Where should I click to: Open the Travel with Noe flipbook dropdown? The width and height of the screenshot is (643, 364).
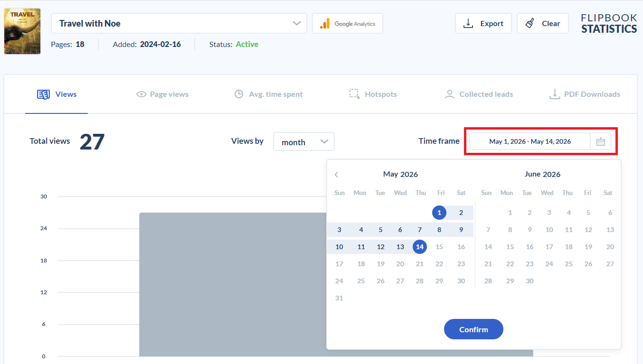(x=179, y=23)
